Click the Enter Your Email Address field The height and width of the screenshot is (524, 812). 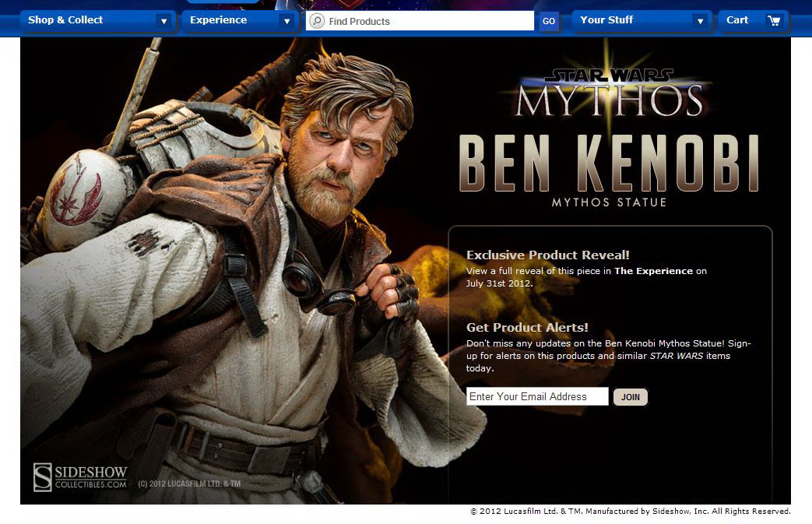pos(537,397)
